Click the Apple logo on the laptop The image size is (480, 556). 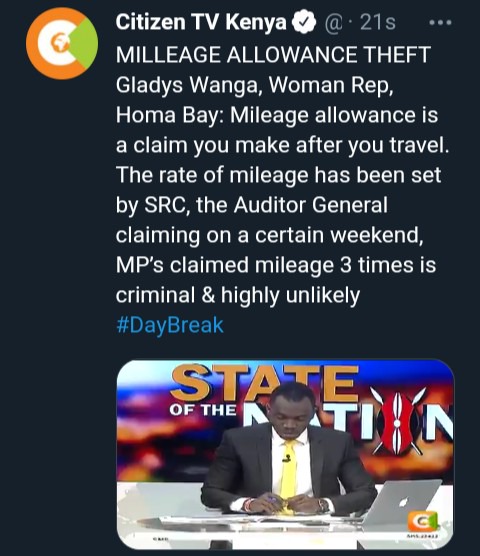pyautogui.click(x=403, y=502)
